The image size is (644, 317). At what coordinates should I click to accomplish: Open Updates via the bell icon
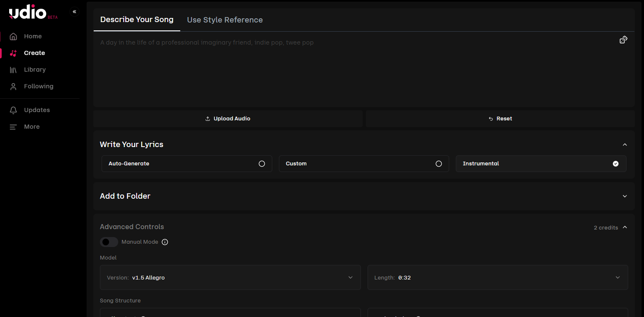(13, 110)
